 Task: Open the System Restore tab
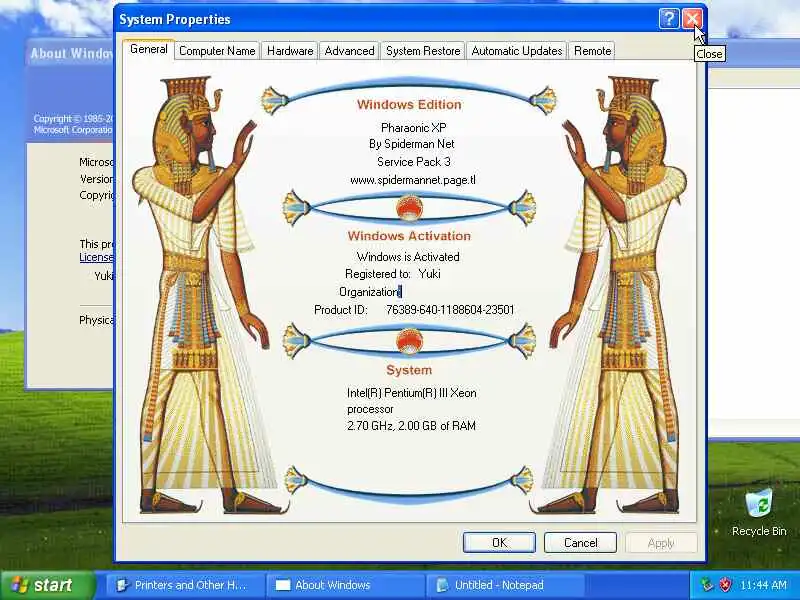coord(423,51)
